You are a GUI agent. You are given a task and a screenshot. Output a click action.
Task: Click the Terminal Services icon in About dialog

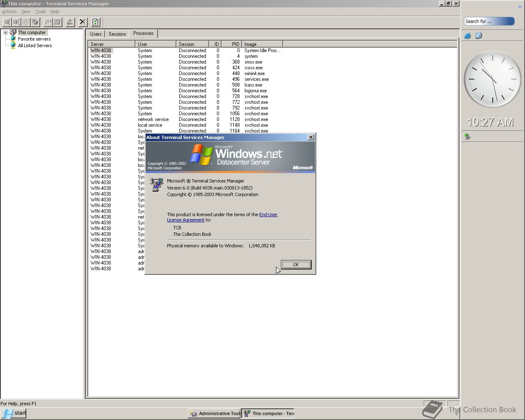156,185
